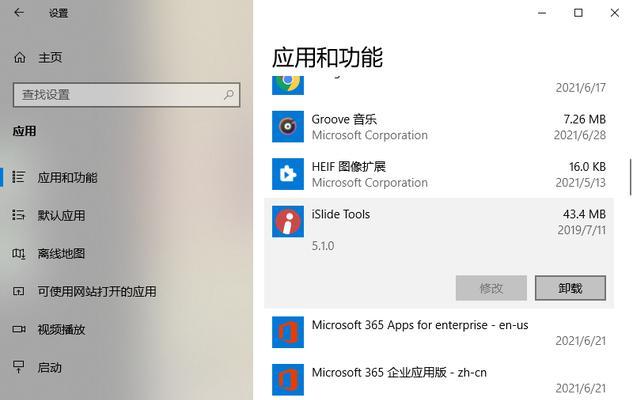Select the HEIF 图像扩展 app name
633x400 pixels.
(x=348, y=166)
